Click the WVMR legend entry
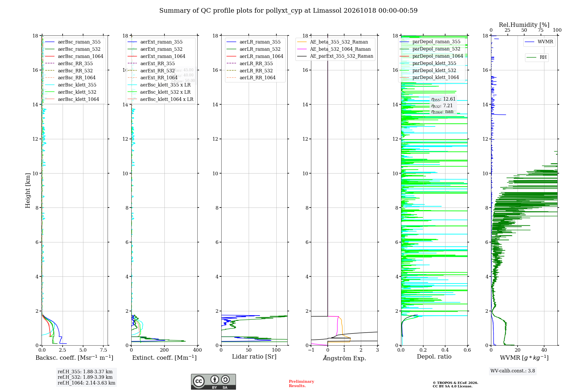This screenshot has width=577, height=392. pyautogui.click(x=539, y=42)
